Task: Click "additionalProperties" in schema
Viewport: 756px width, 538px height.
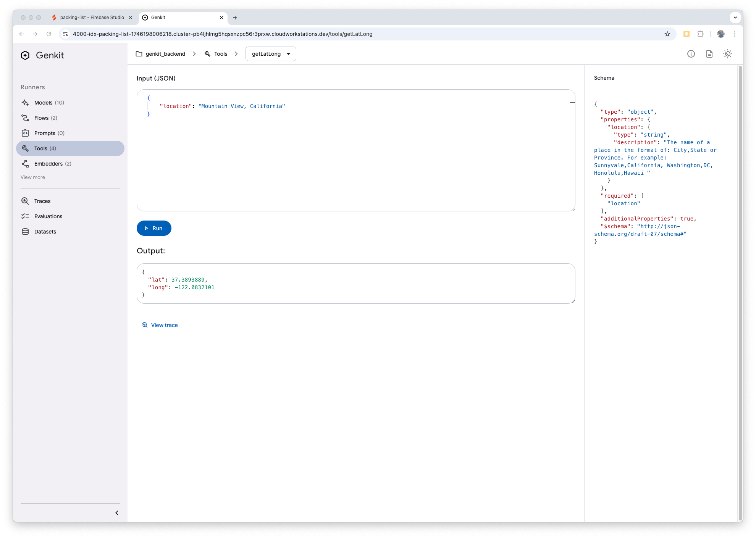Action: [x=637, y=219]
